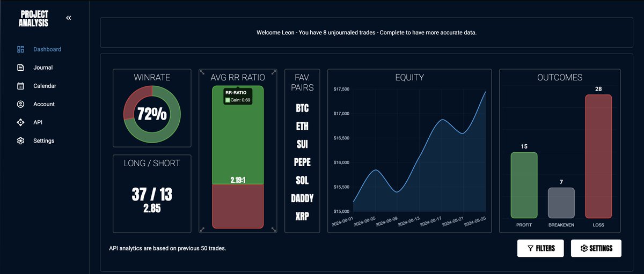Click the 72% winrate donut chart
The image size is (644, 274).
point(152,114)
